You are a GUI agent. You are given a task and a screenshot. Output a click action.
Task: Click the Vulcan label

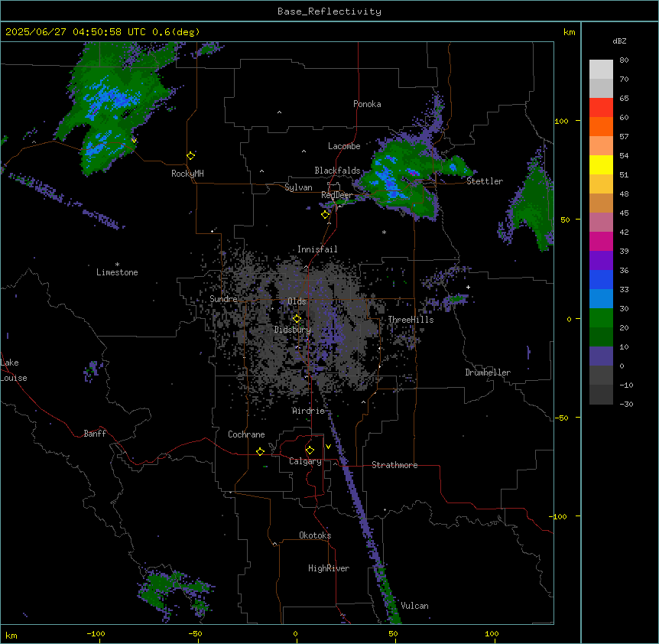tap(415, 606)
